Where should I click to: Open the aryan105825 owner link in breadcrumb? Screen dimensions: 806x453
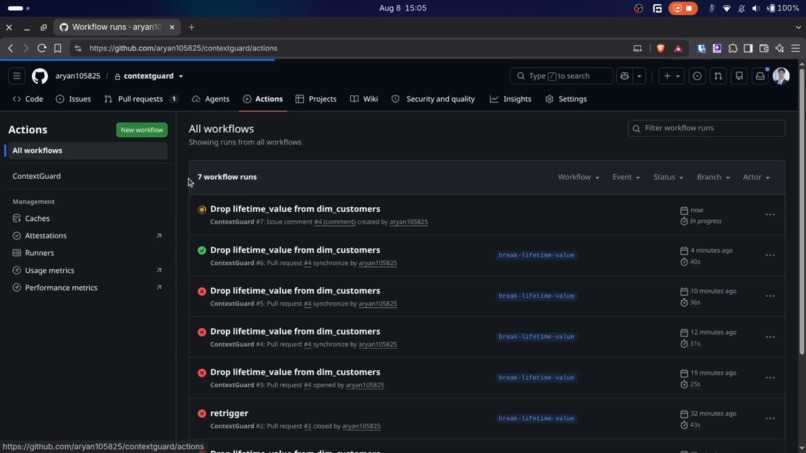[78, 76]
